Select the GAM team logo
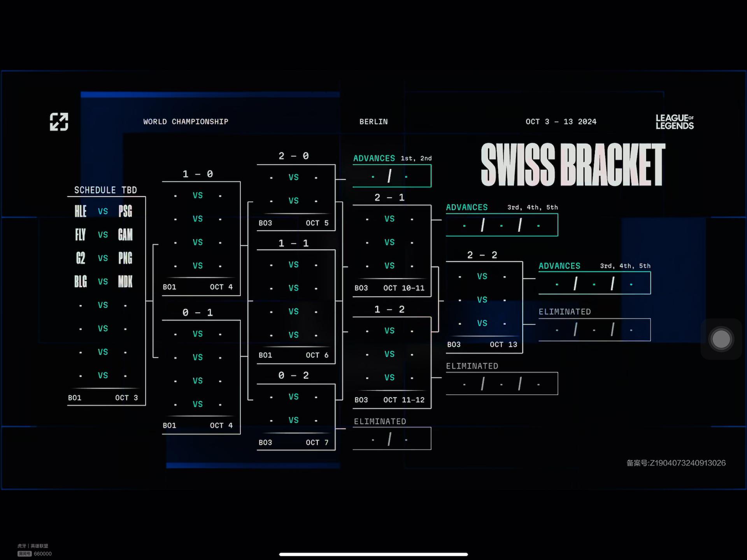Image resolution: width=747 pixels, height=560 pixels. tap(125, 234)
